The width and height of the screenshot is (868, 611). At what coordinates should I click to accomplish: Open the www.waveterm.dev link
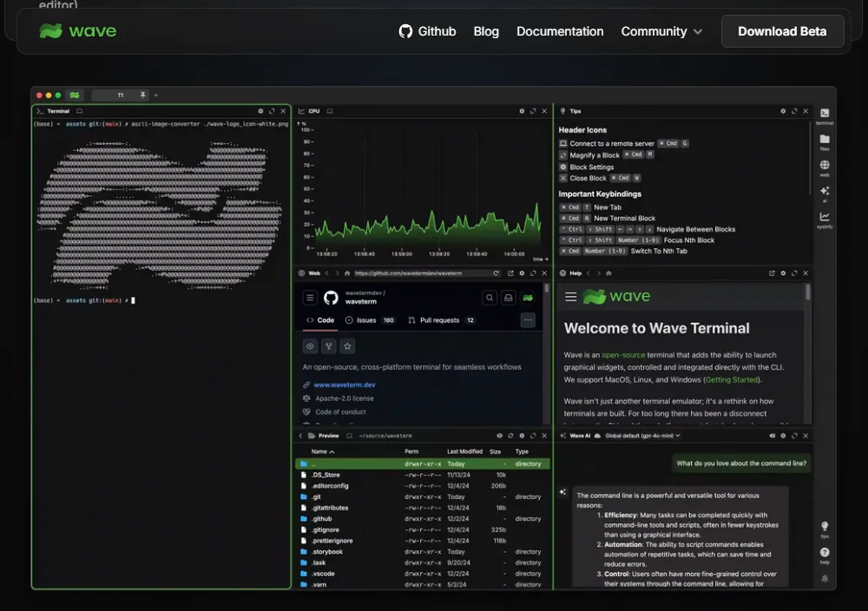[345, 384]
